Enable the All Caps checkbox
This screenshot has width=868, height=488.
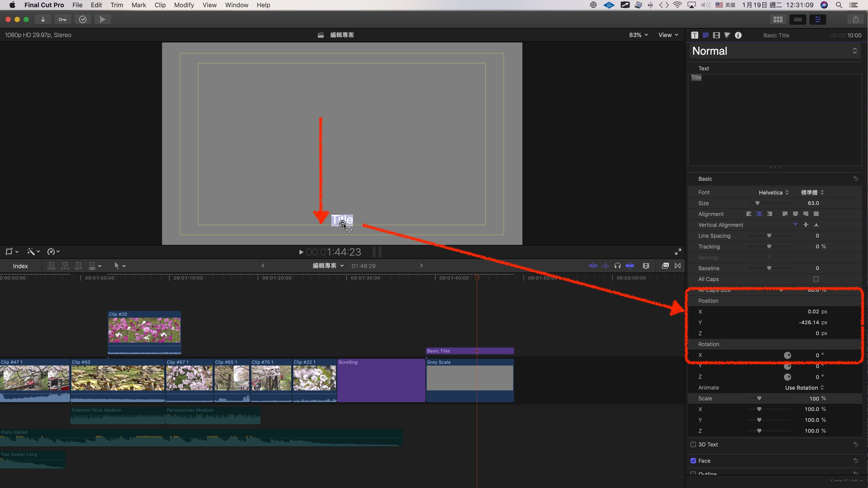(x=816, y=279)
